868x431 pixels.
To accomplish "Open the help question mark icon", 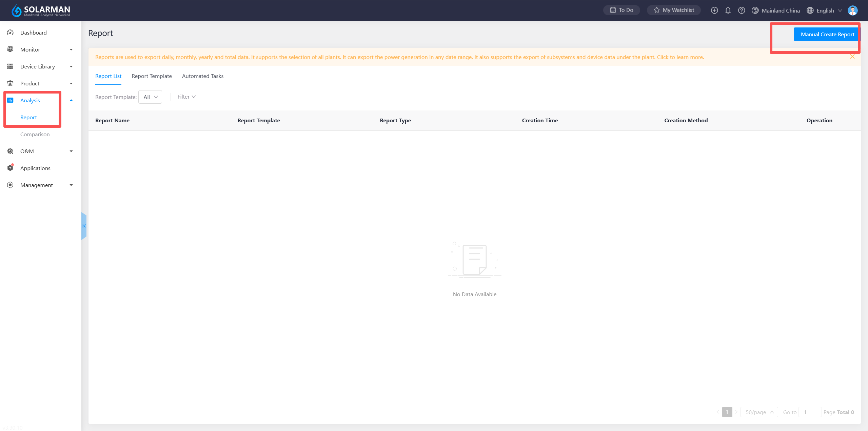I will (x=742, y=11).
